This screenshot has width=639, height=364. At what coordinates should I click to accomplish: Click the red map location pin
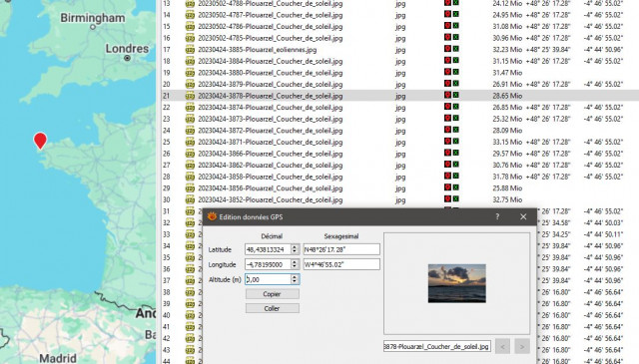pyautogui.click(x=40, y=141)
